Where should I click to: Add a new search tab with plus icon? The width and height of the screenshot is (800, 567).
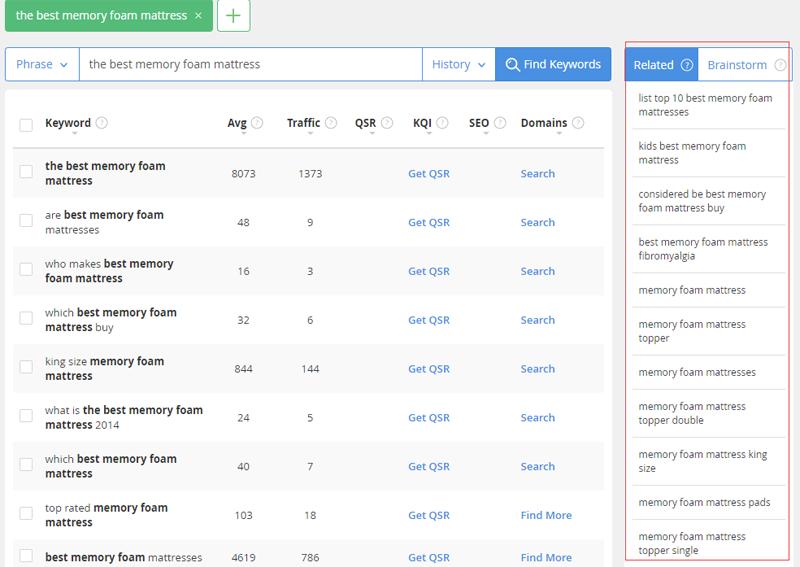pyautogui.click(x=233, y=16)
